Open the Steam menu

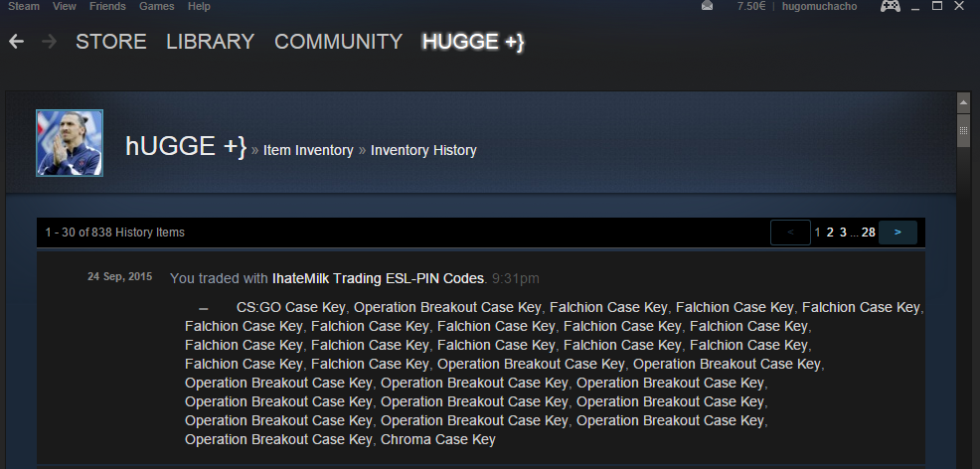(x=24, y=6)
